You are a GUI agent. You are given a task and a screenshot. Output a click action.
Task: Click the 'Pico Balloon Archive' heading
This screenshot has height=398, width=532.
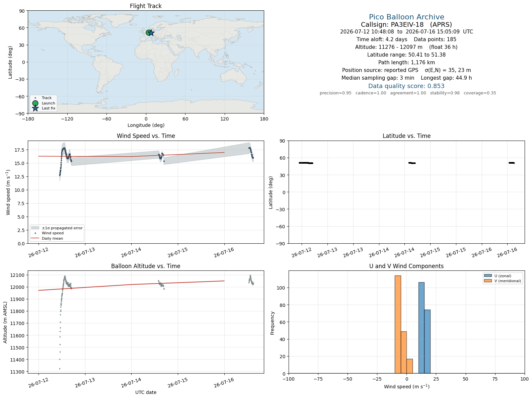tap(406, 17)
